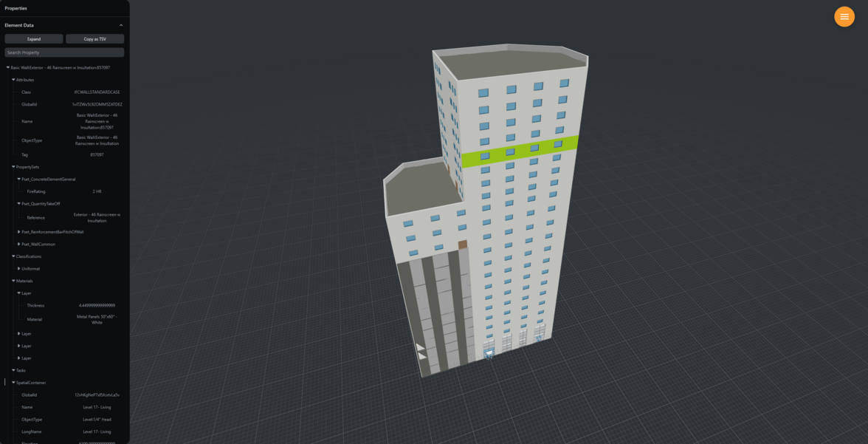Collapse the Pset_QuantityTakeOff node

tap(19, 204)
